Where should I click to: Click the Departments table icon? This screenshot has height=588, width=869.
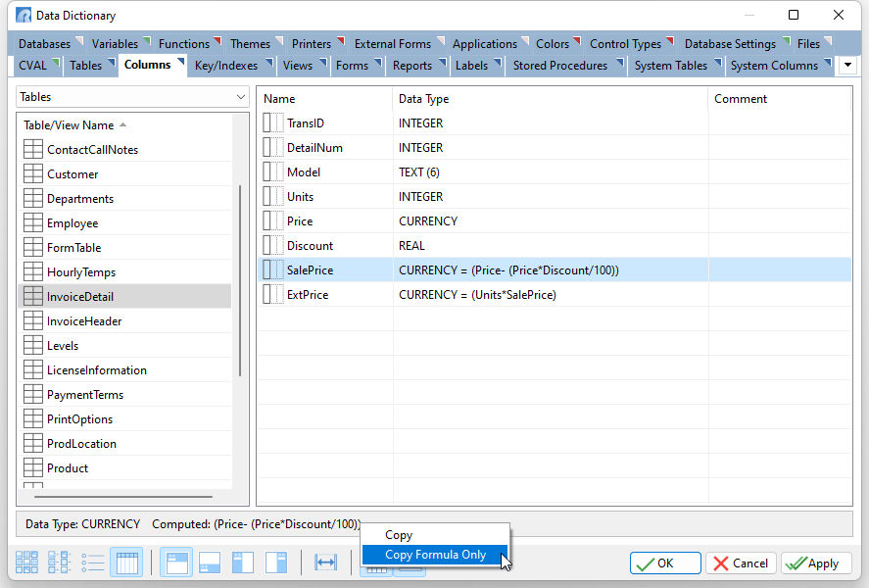click(32, 198)
